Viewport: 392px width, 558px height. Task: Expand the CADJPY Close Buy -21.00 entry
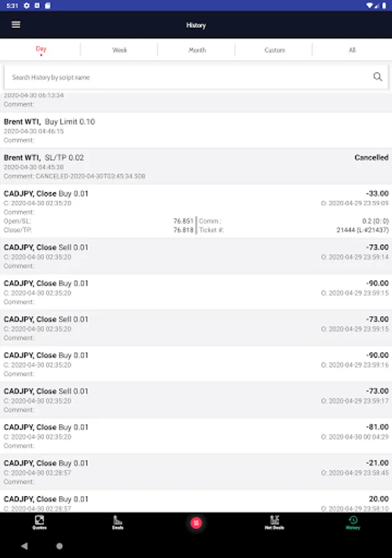coord(196,472)
